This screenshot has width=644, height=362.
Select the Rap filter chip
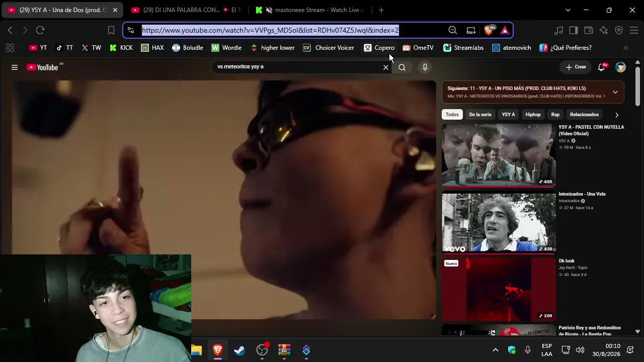pyautogui.click(x=555, y=115)
